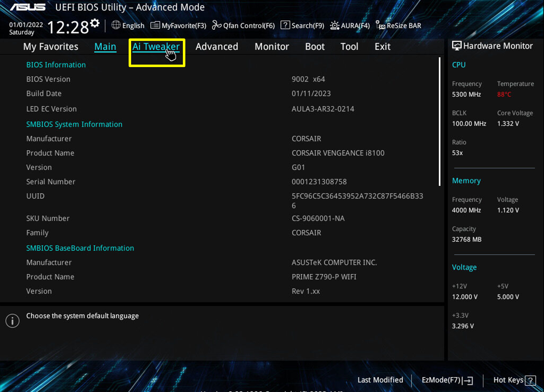Viewport: 544px width, 392px height.
Task: Expand the SMBIOS System Information section
Action: [x=74, y=124]
